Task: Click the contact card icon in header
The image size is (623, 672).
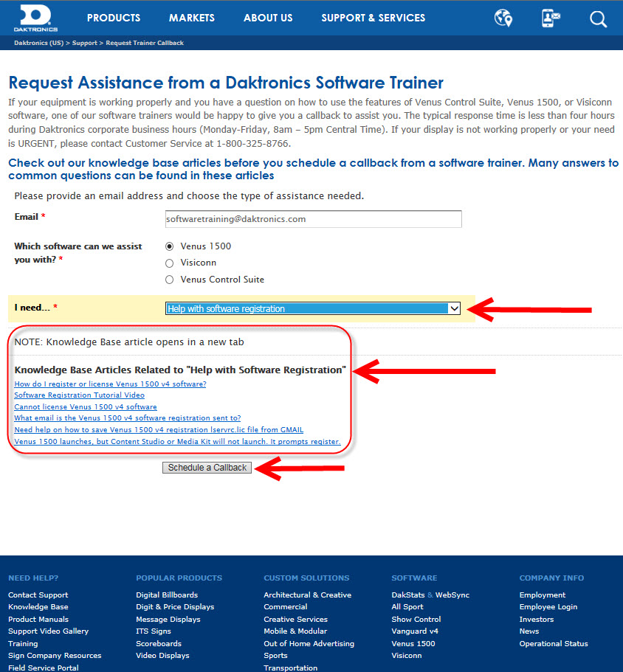Action: 550,18
